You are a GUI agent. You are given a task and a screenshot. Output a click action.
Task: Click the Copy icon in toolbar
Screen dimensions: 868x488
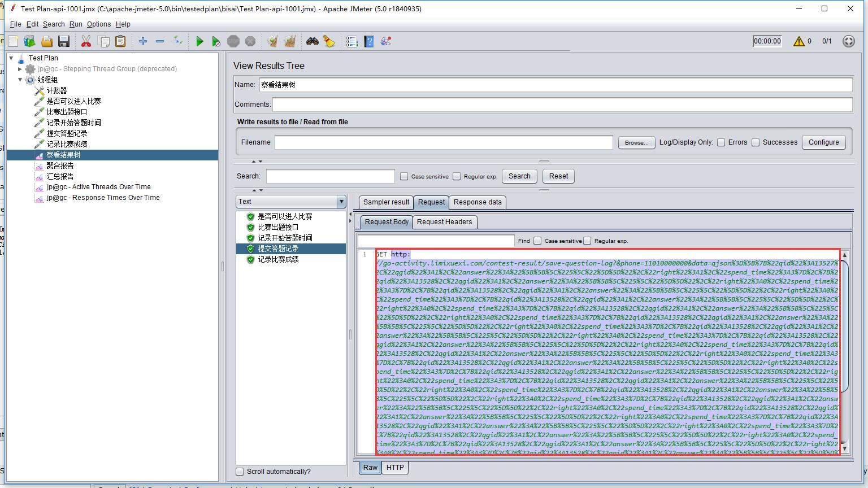click(103, 41)
